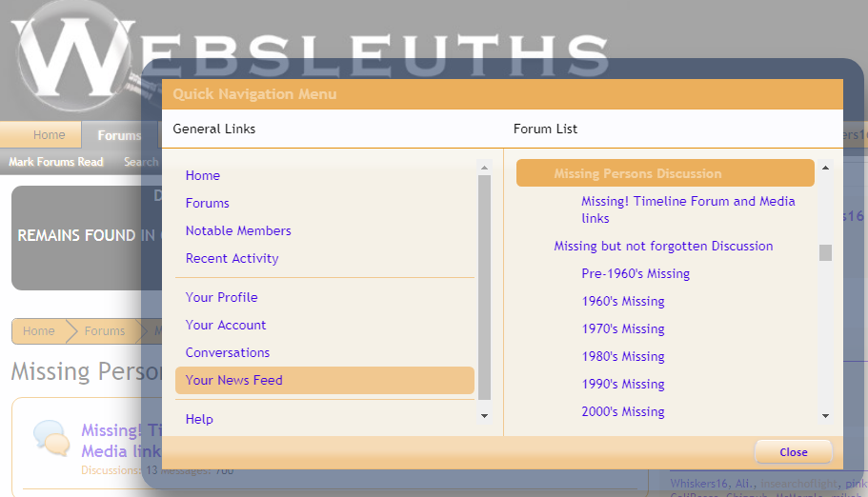
Task: Click scroll up arrow of Forum List
Action: click(x=825, y=168)
